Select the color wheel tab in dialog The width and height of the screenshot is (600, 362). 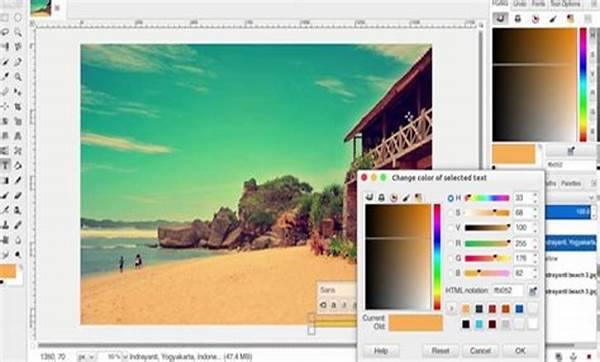(394, 197)
